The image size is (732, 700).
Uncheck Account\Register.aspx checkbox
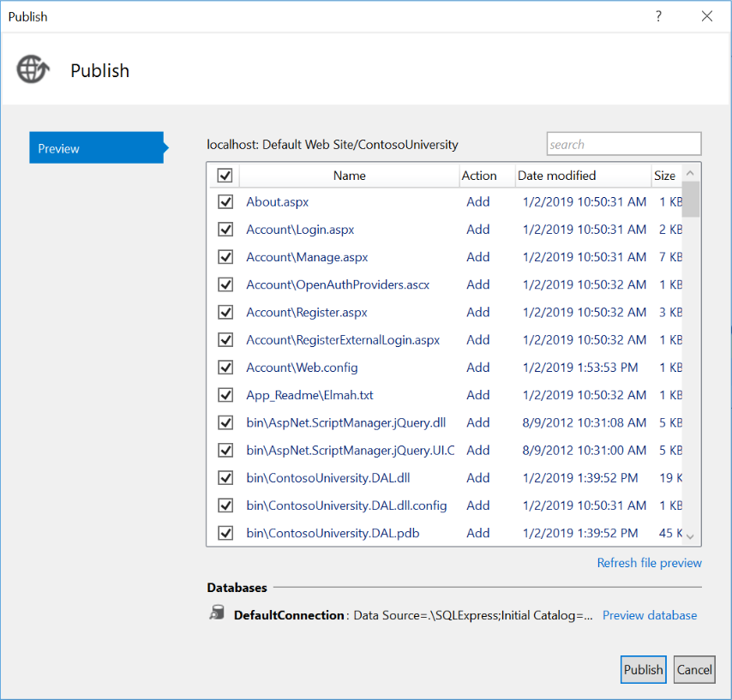click(x=225, y=312)
